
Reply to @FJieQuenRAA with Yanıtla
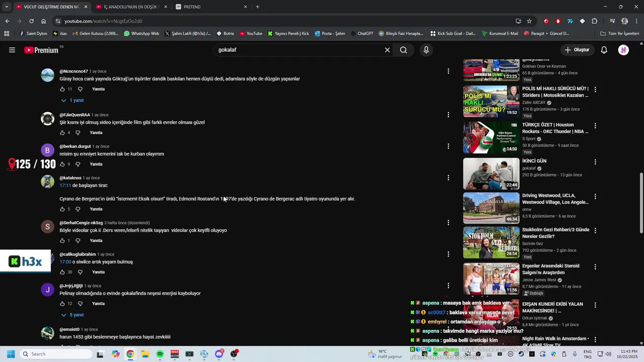(96, 133)
